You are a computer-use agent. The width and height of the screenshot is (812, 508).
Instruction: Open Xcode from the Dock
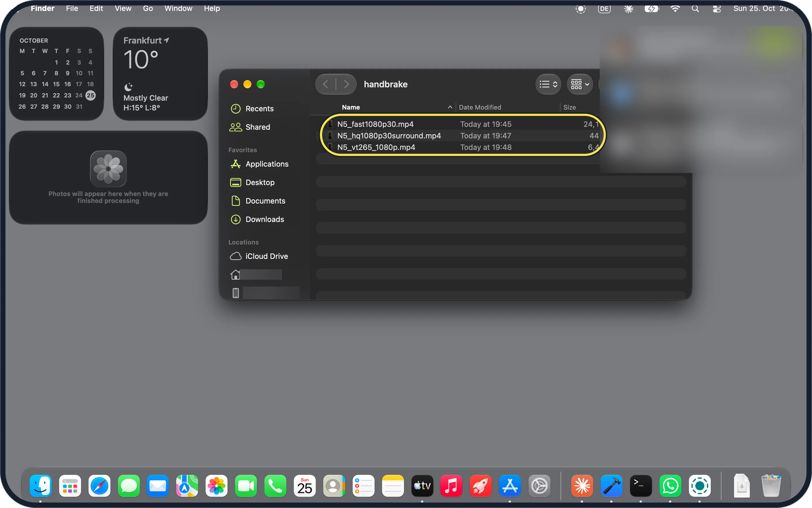(611, 486)
